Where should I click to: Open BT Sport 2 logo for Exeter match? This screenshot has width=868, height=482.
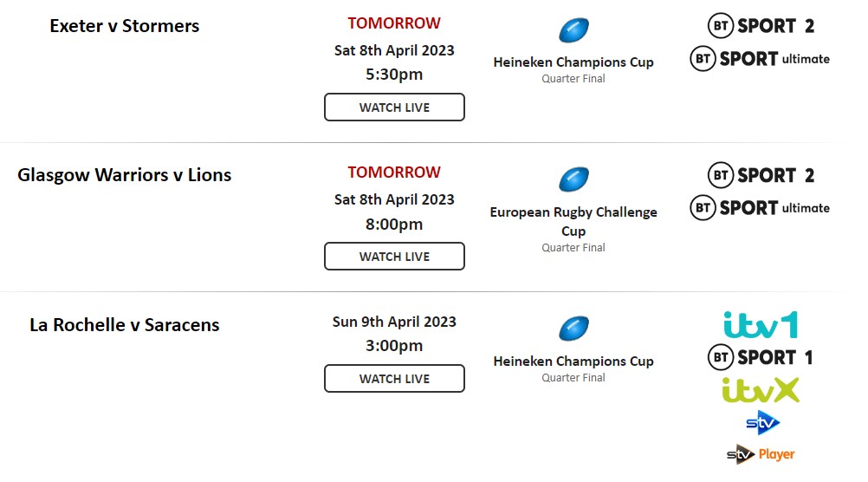[x=761, y=25]
